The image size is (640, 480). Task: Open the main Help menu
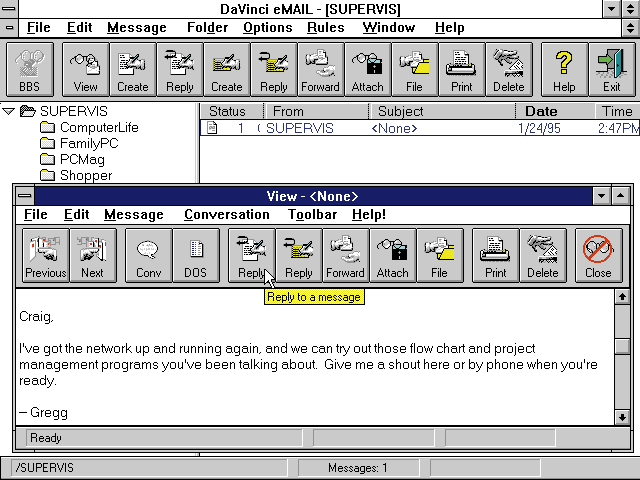tap(449, 28)
